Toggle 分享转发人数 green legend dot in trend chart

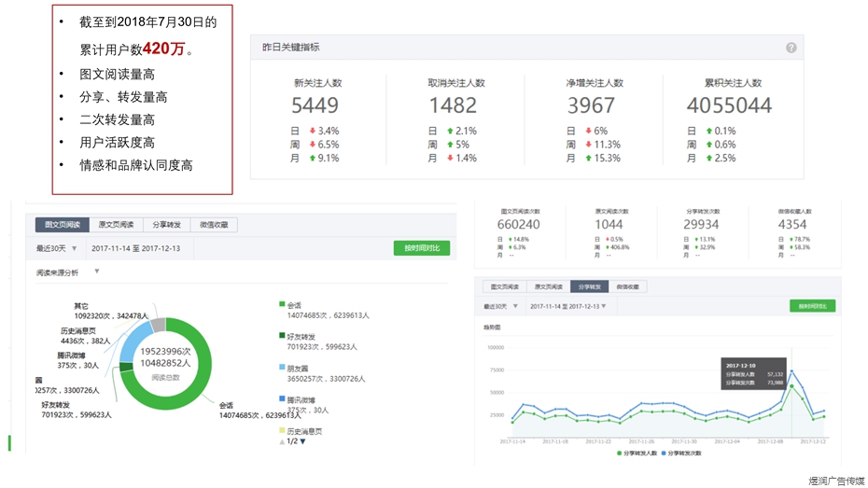(x=619, y=453)
